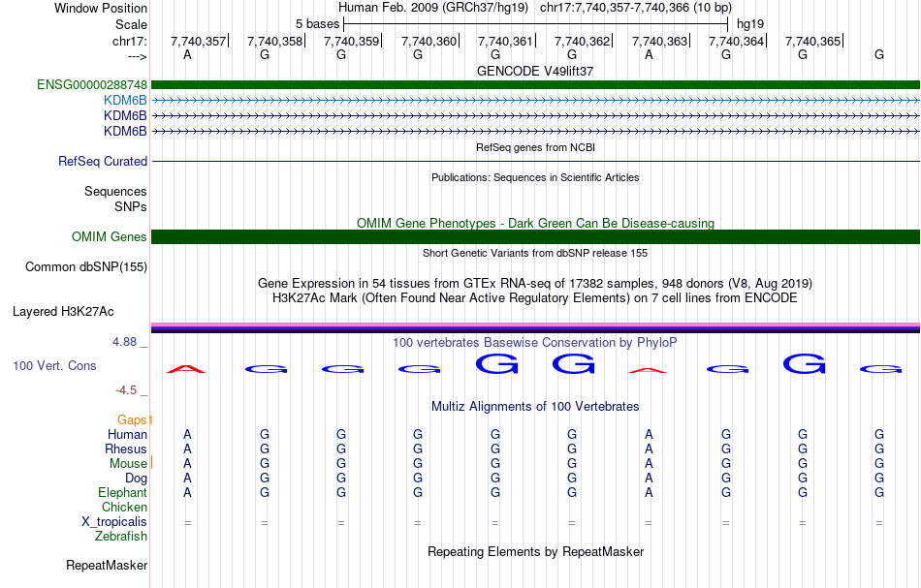Click the GENCODE V49lift37 track title
This screenshot has width=921, height=588.
(535, 71)
